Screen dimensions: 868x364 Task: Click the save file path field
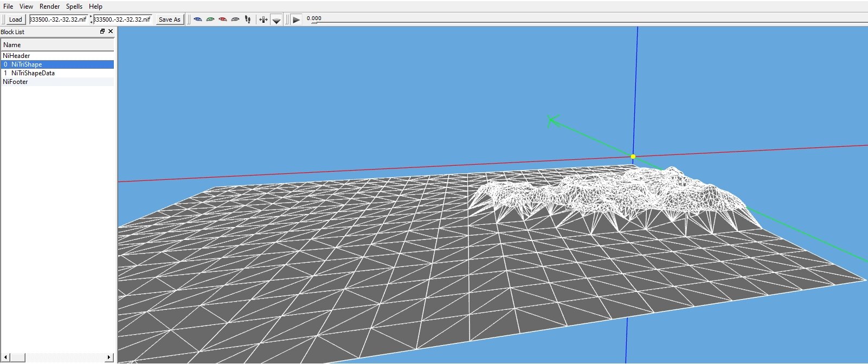point(123,19)
